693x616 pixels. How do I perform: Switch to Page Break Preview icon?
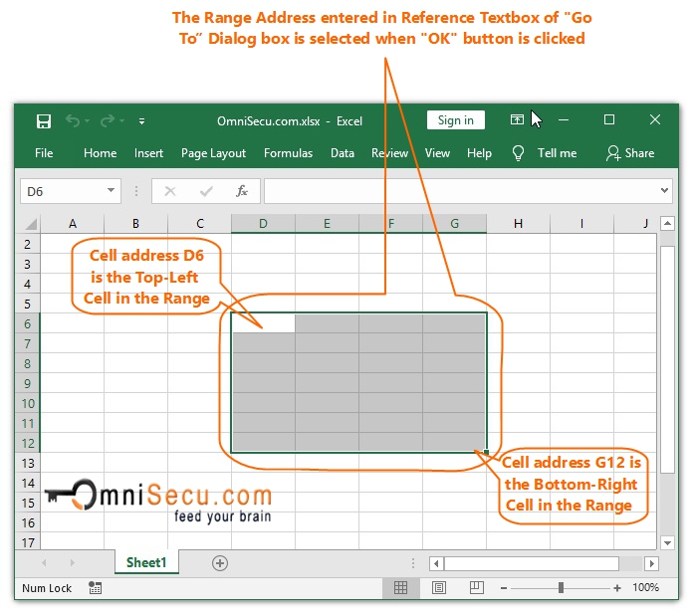(476, 587)
